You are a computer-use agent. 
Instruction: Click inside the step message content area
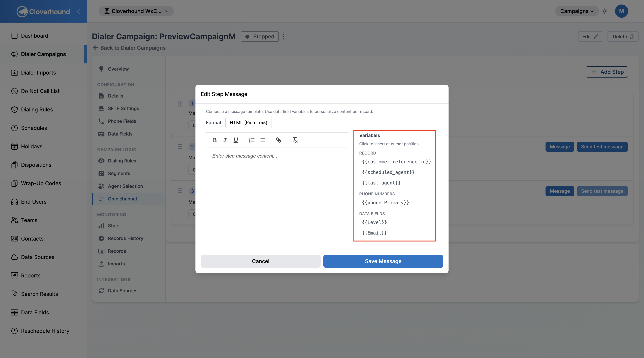tap(277, 185)
